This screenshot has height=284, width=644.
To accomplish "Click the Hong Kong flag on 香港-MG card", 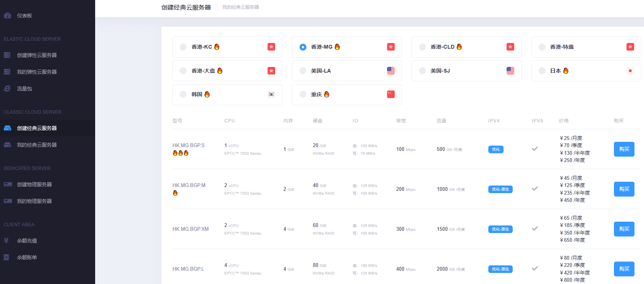I will coord(391,47).
